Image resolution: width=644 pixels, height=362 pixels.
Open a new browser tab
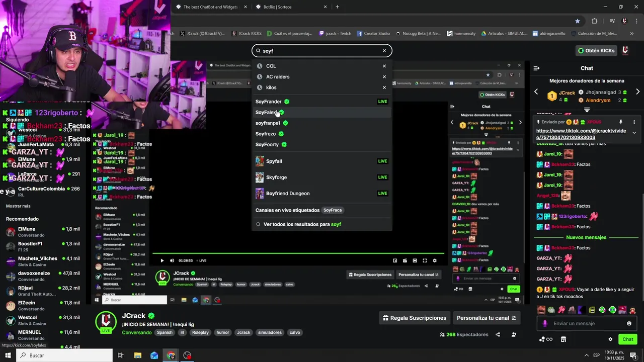(x=337, y=7)
